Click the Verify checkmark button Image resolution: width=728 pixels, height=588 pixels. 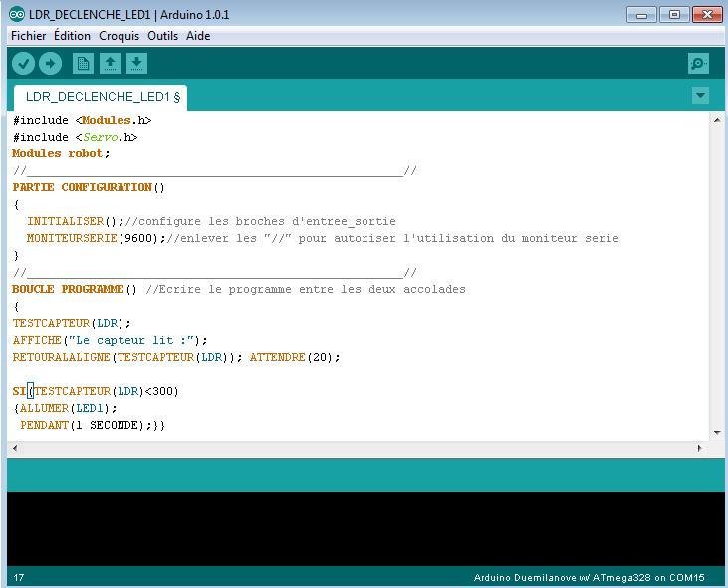point(23,63)
